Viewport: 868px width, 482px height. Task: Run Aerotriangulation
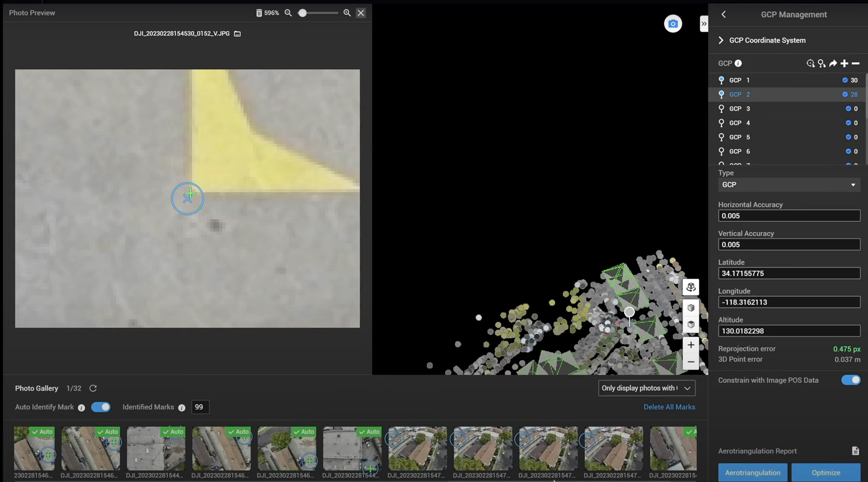(753, 472)
